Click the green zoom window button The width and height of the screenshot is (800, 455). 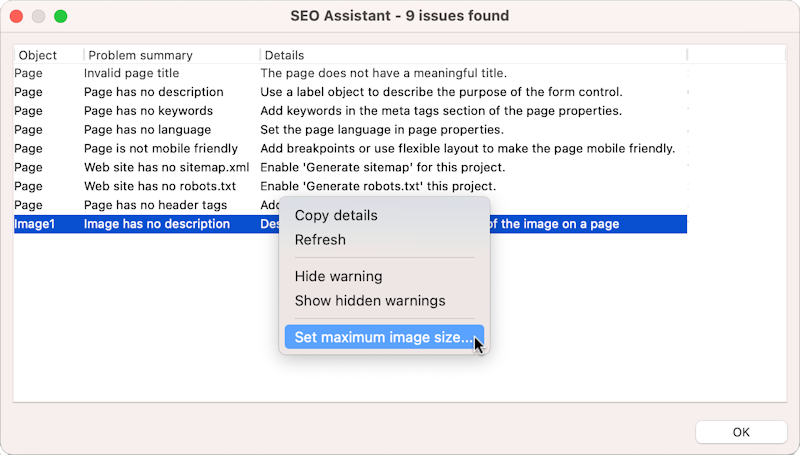(x=60, y=16)
